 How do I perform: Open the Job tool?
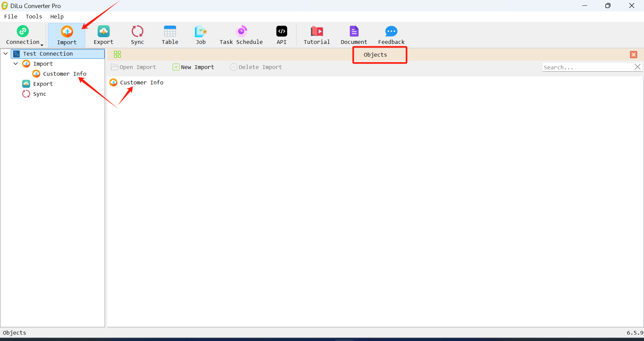click(x=201, y=35)
